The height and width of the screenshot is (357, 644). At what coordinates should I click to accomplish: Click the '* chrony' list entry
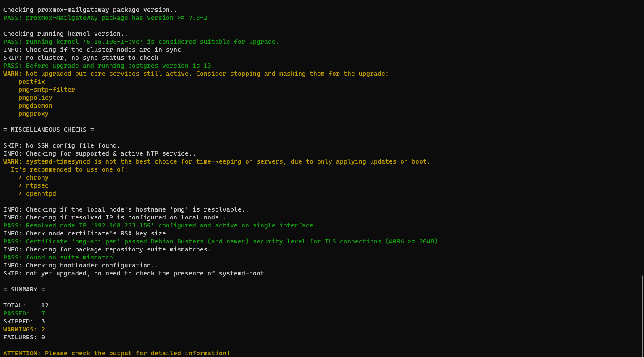pos(34,177)
